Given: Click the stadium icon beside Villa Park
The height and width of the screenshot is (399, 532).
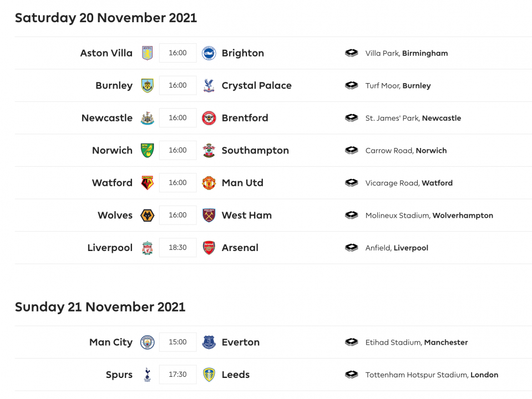Looking at the screenshot, I should [351, 53].
